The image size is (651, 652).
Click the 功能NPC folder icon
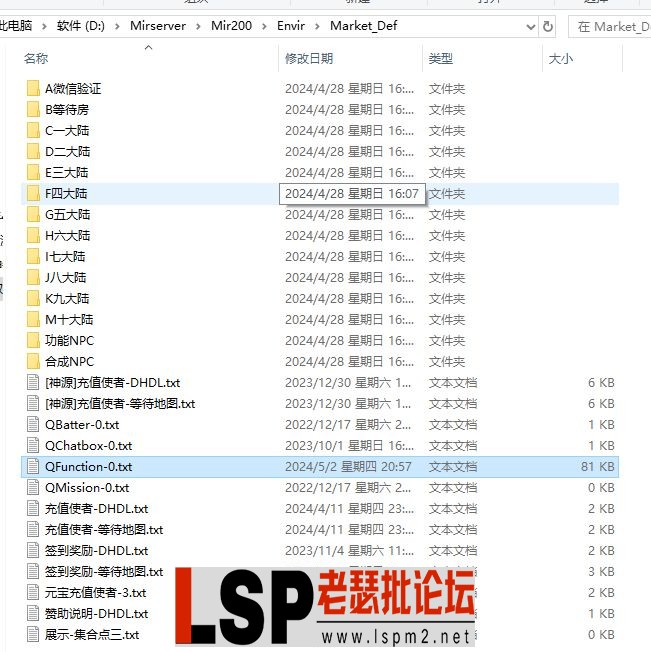(33, 341)
